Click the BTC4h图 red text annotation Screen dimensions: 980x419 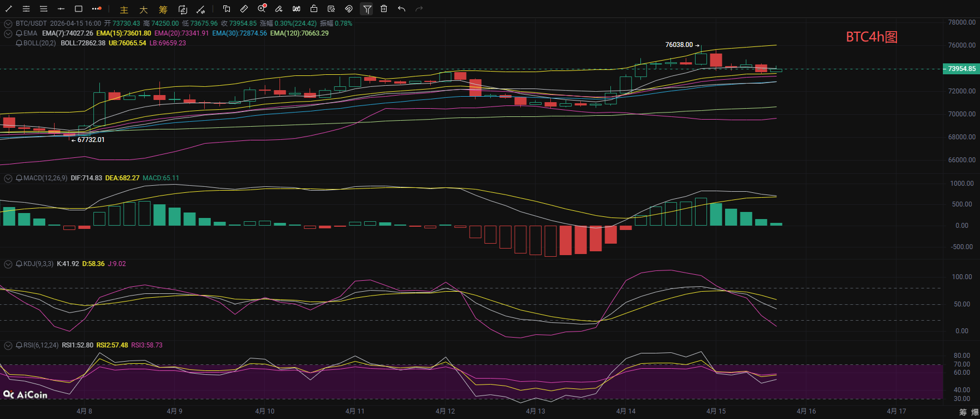tap(871, 37)
